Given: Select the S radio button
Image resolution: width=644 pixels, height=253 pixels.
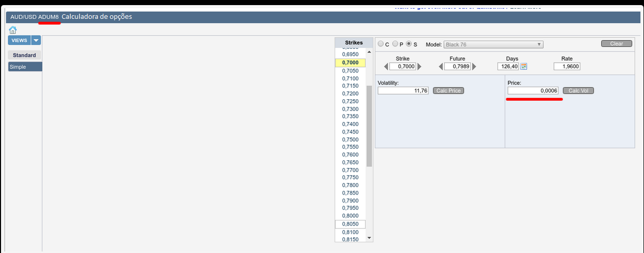Looking at the screenshot, I should click(409, 44).
